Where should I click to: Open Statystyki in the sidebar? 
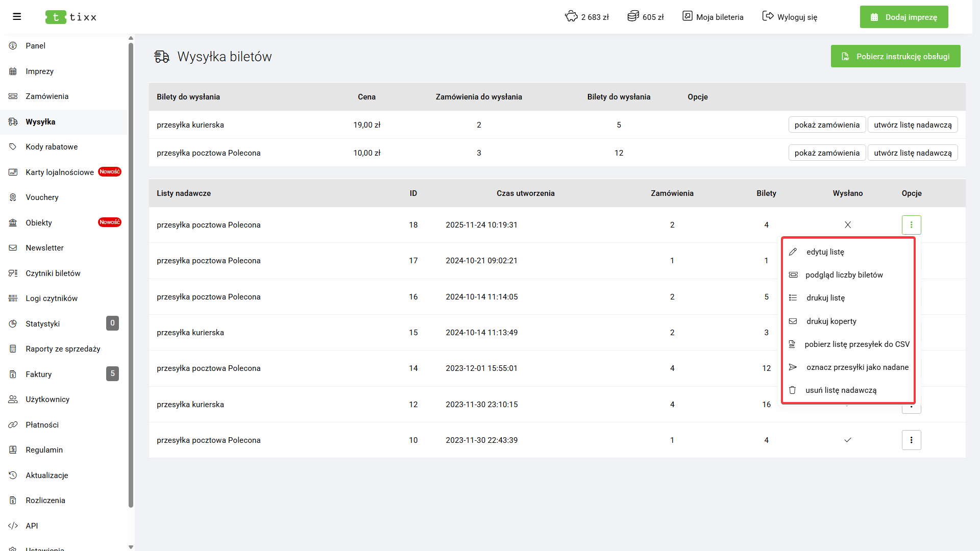click(43, 323)
